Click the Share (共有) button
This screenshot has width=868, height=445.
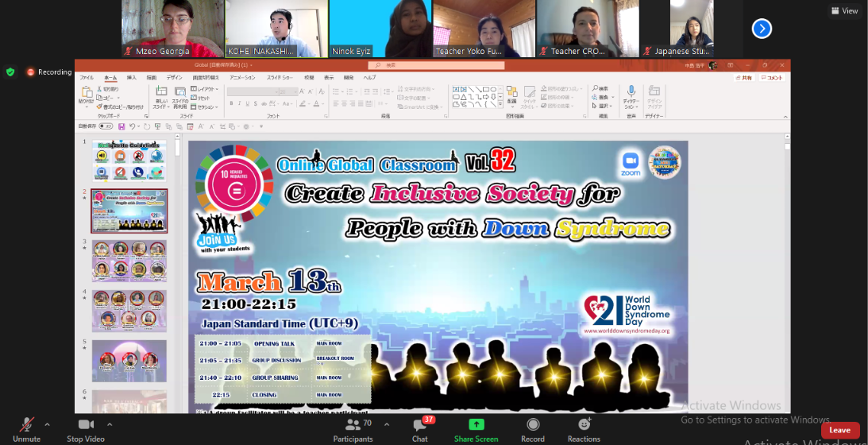click(x=745, y=78)
